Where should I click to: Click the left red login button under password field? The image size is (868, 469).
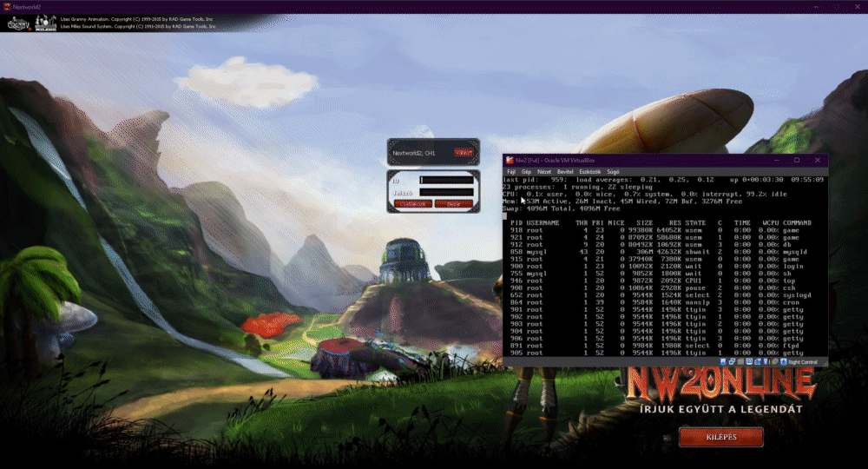[412, 204]
